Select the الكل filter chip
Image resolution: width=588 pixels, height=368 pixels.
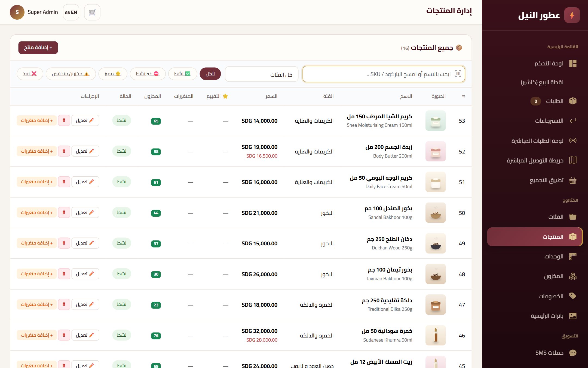point(210,74)
